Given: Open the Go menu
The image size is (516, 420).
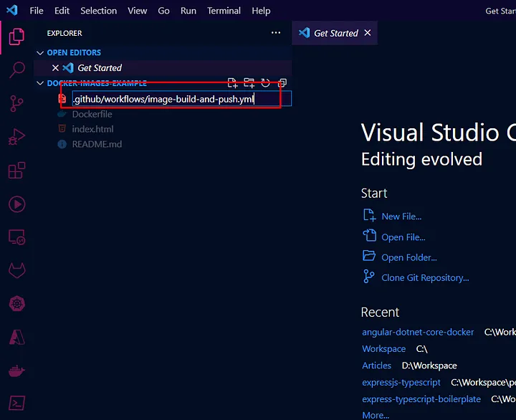Looking at the screenshot, I should point(163,11).
